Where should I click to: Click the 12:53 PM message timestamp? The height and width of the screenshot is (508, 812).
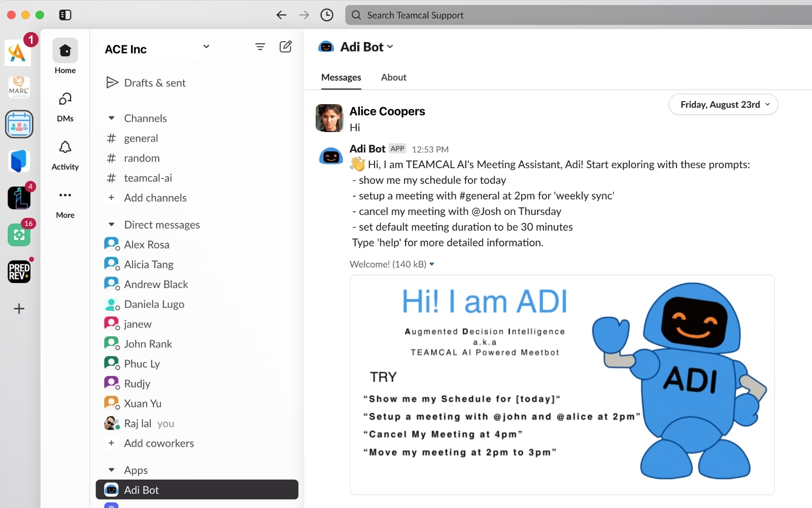[x=430, y=149]
